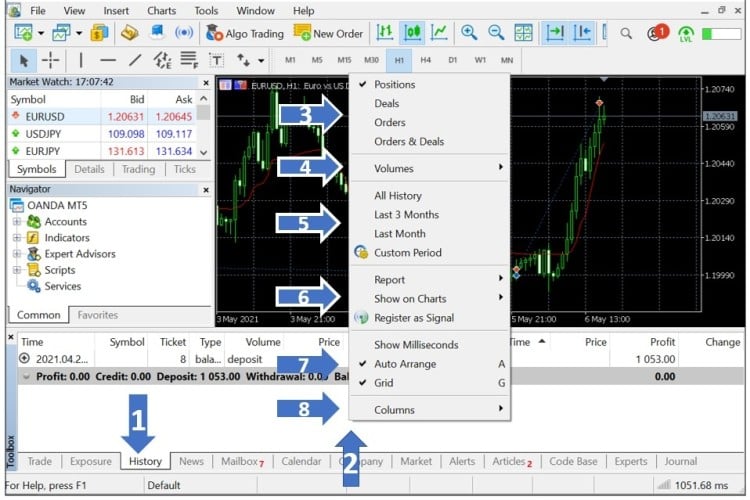Click the Algo Trading toolbar button

tap(246, 33)
